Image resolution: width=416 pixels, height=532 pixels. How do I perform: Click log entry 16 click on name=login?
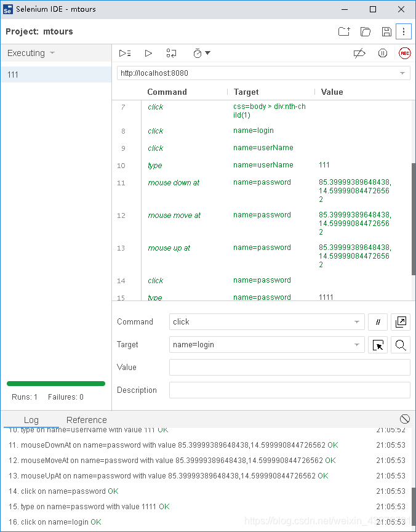coord(55,522)
